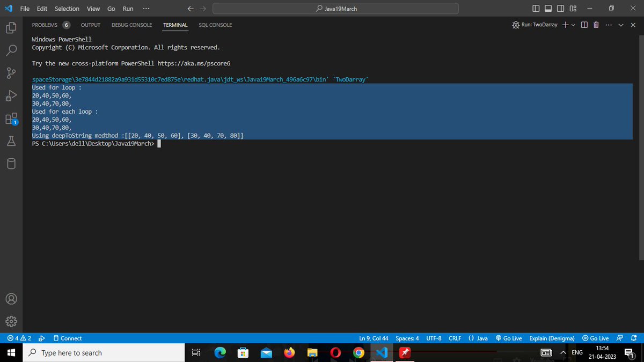The width and height of the screenshot is (644, 362).
Task: Launch Microsoft Edge from taskbar
Action: coord(220,353)
